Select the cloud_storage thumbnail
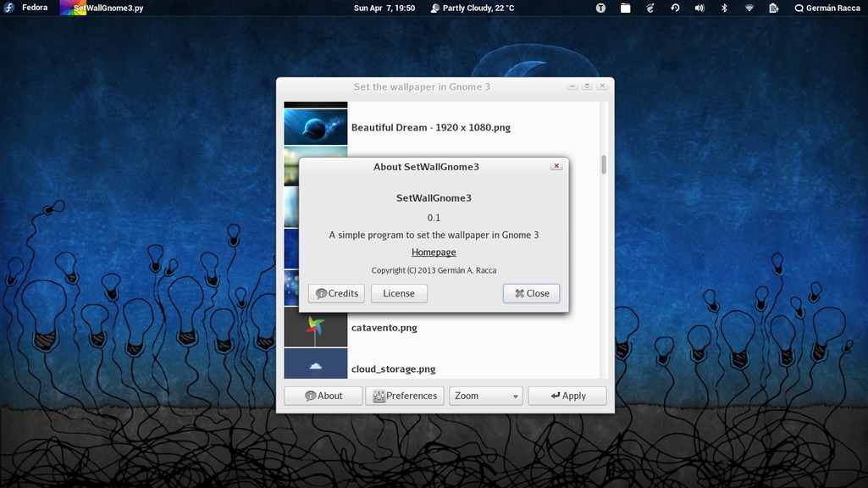 [316, 364]
